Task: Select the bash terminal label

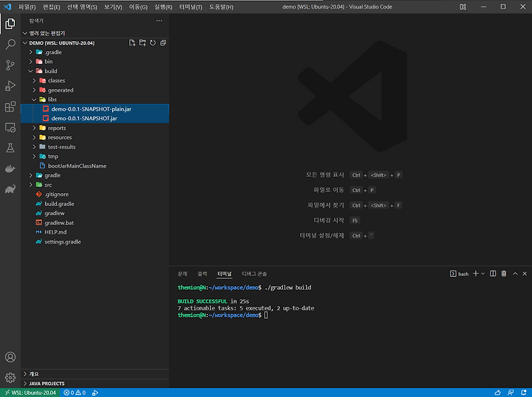Action: pyautogui.click(x=460, y=273)
